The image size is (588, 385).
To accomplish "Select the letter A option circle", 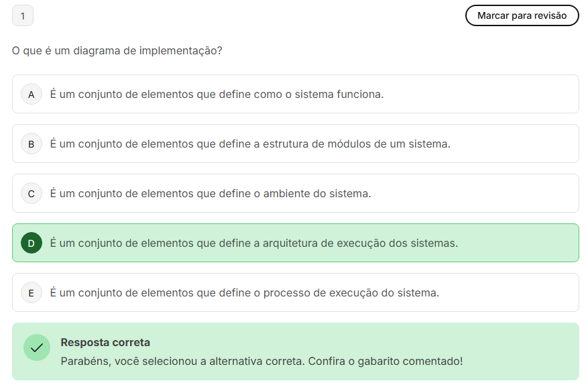I will pyautogui.click(x=31, y=94).
